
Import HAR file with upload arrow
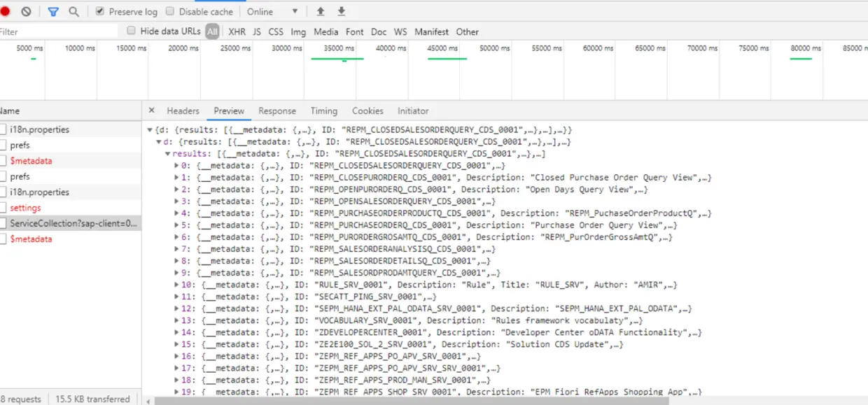coord(321,12)
